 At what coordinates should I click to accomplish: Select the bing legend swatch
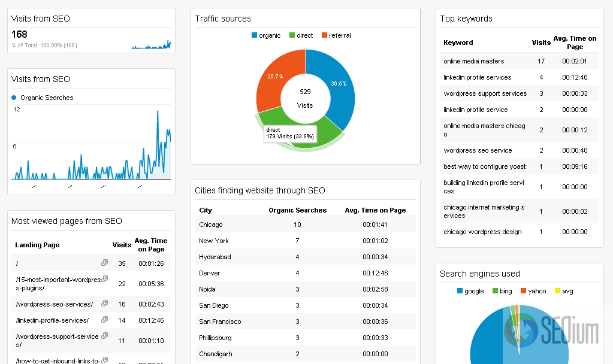pos(495,291)
